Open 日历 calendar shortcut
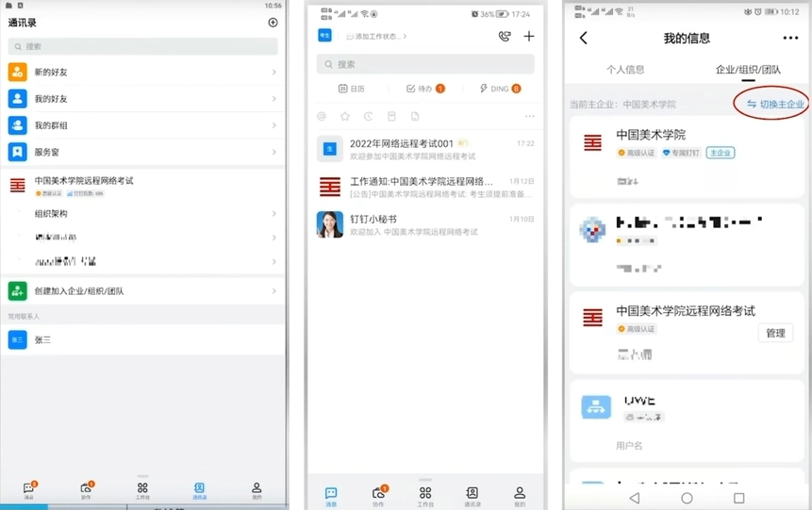This screenshot has height=510, width=812. click(352, 89)
